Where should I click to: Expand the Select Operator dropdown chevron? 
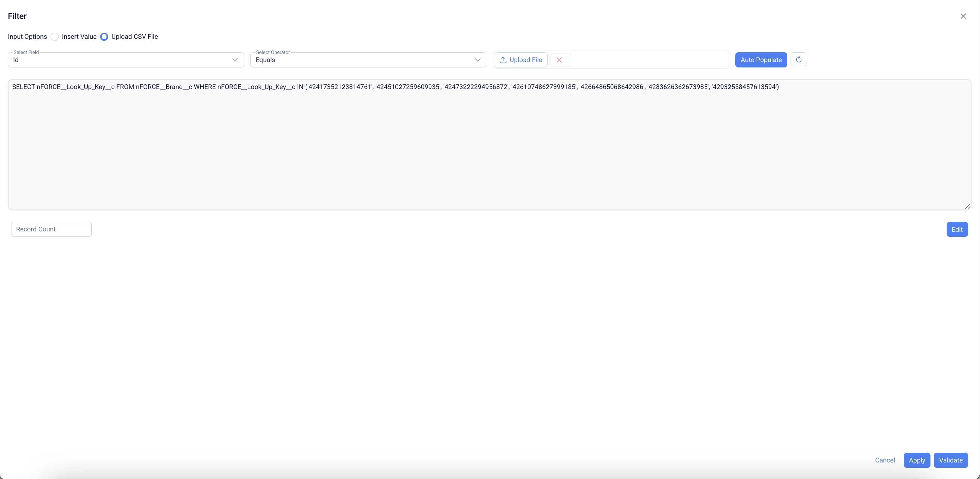pos(478,60)
